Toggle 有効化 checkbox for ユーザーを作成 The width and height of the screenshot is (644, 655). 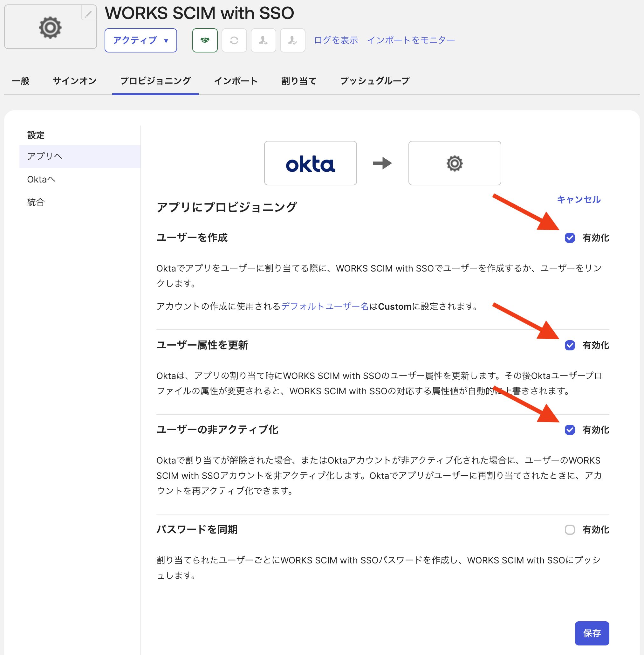pos(570,238)
